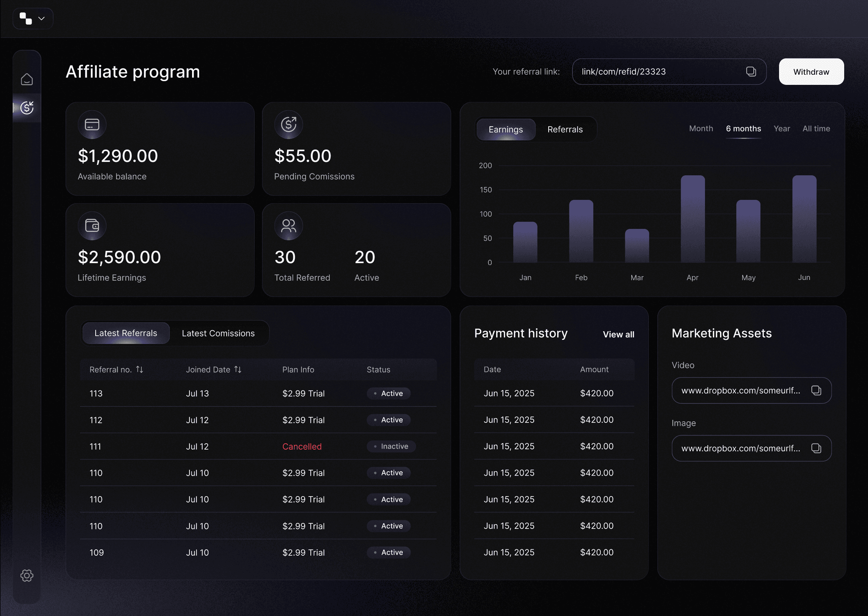
Task: Copy the Image asset link
Action: pyautogui.click(x=816, y=449)
